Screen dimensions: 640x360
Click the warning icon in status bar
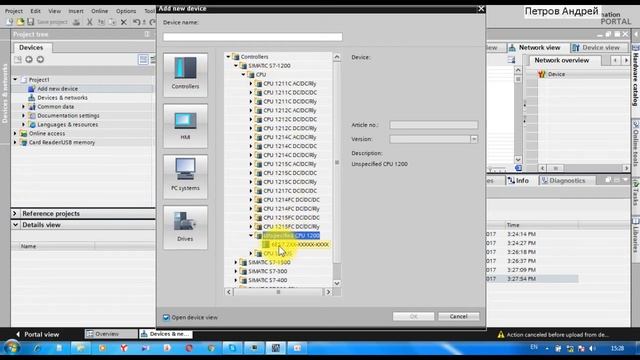click(x=501, y=334)
